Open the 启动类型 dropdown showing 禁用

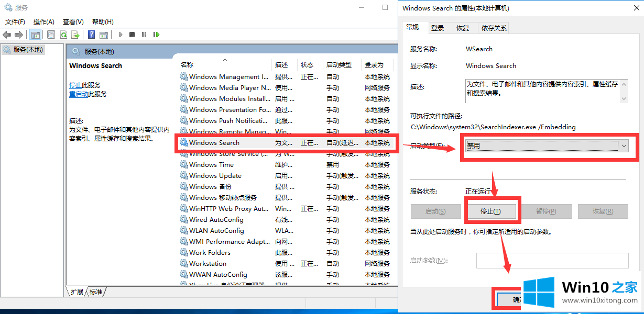pos(547,146)
